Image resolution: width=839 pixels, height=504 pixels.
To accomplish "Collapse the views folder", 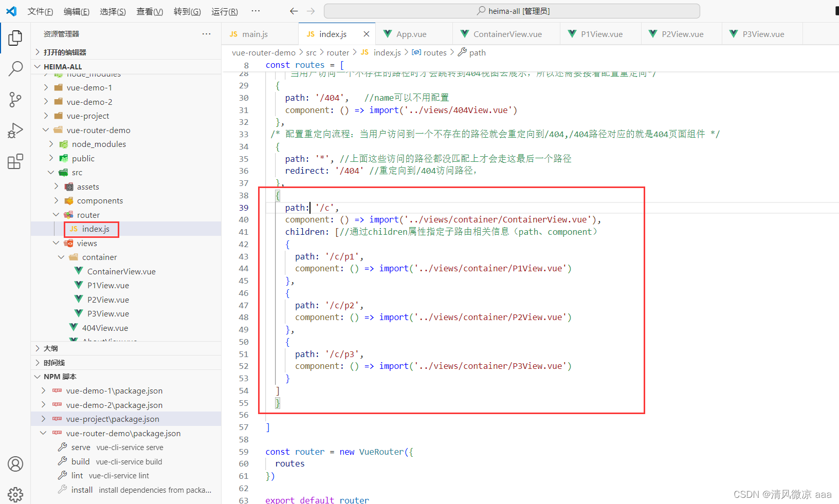I will (56, 243).
